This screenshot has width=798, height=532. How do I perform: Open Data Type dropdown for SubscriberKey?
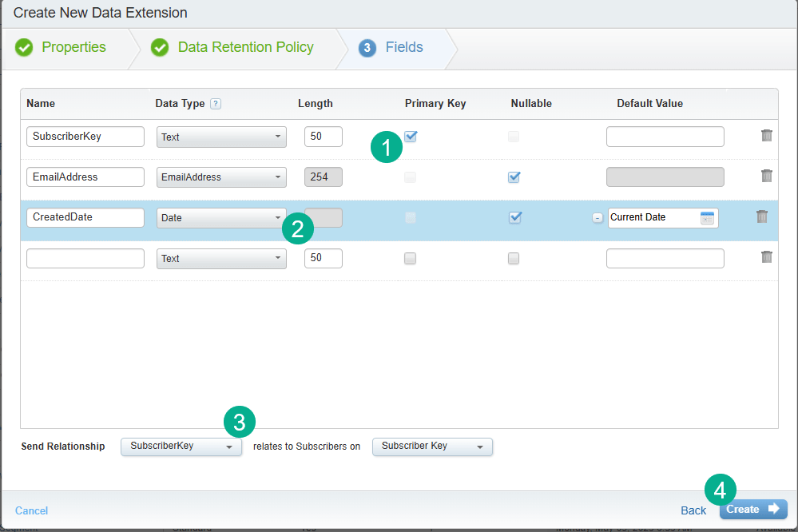221,137
